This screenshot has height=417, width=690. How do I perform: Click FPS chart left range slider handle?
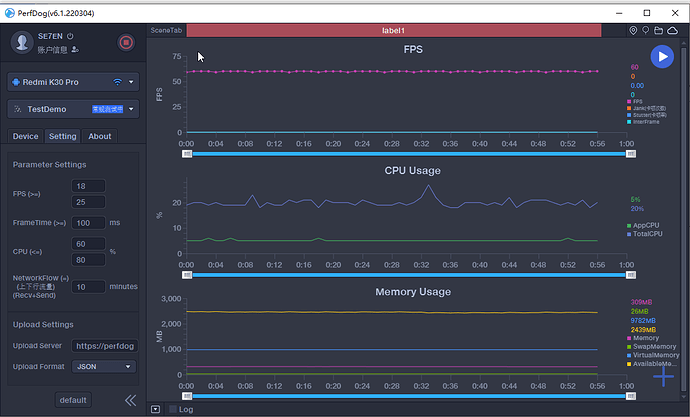187,154
